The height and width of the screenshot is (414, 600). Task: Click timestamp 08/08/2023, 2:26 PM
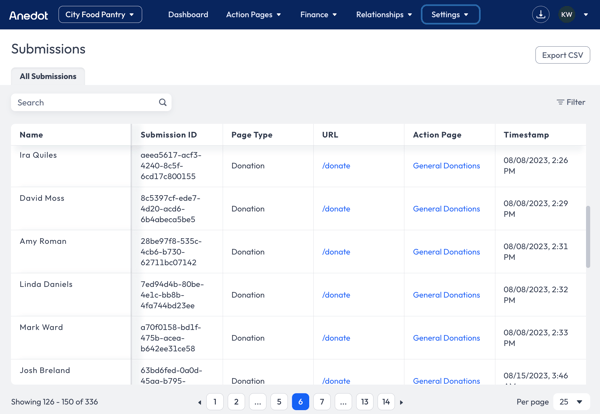(536, 166)
